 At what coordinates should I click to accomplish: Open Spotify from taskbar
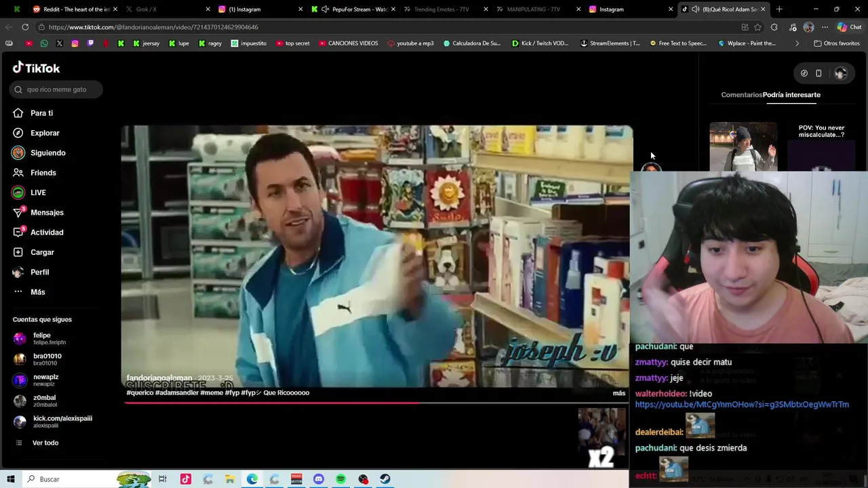coord(341,479)
